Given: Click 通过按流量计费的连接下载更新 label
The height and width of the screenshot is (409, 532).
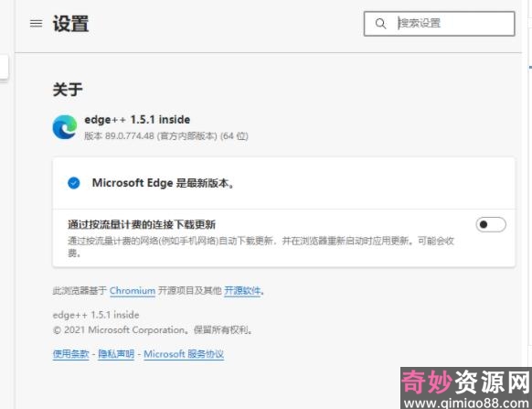Looking at the screenshot, I should pyautogui.click(x=142, y=224).
